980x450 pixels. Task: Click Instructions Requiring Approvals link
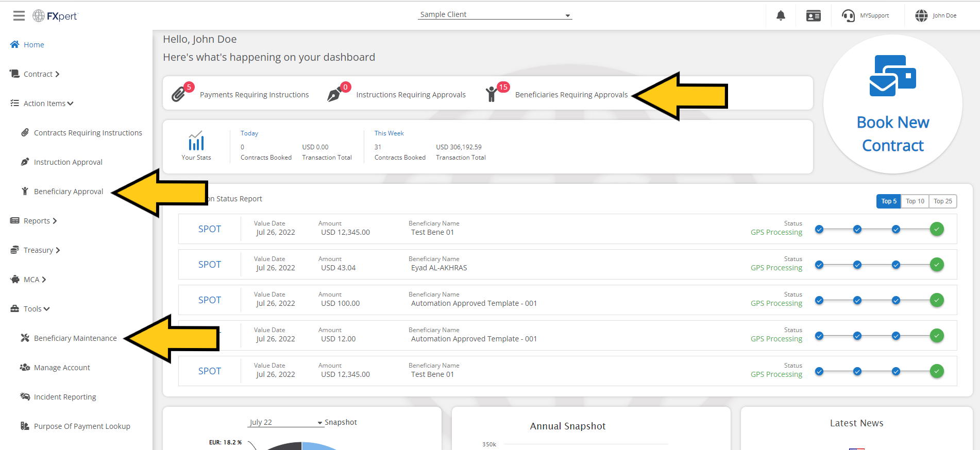[411, 95]
